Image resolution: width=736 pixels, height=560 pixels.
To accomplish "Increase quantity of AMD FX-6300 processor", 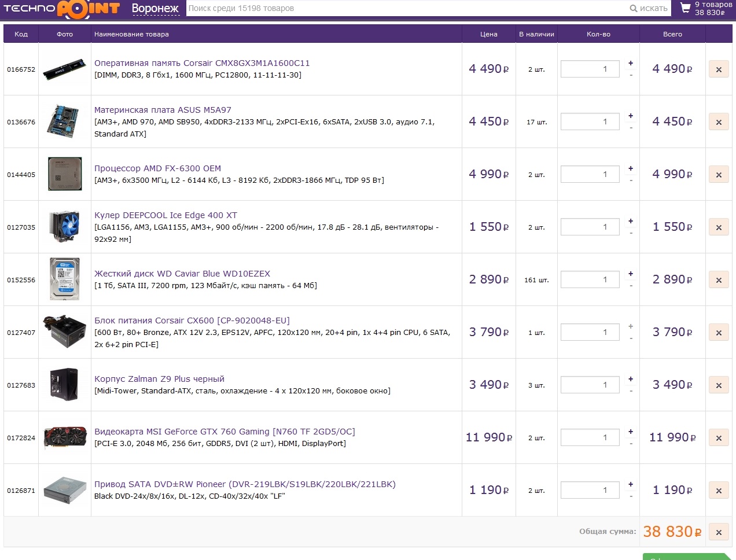I will 631,168.
